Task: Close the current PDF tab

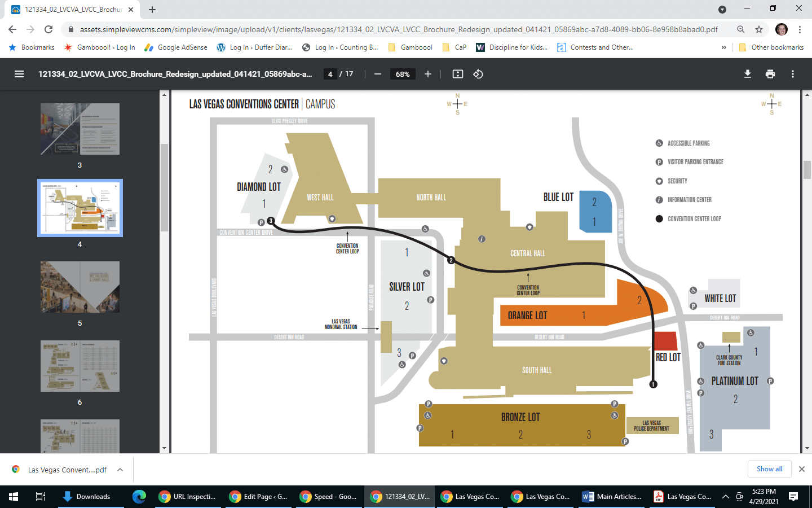Action: click(130, 10)
